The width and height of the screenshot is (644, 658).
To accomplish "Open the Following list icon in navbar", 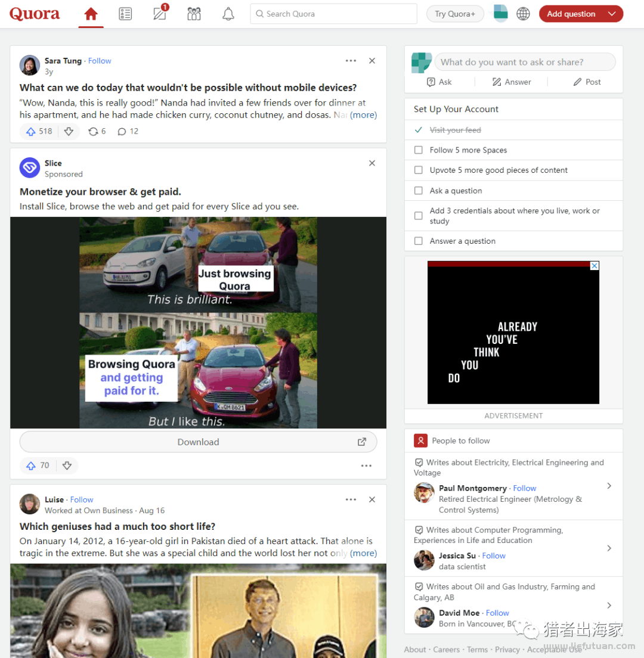I will [125, 14].
